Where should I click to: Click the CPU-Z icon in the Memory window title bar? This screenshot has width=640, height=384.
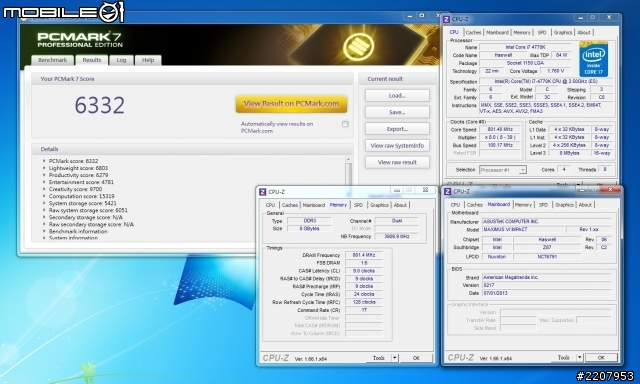263,192
